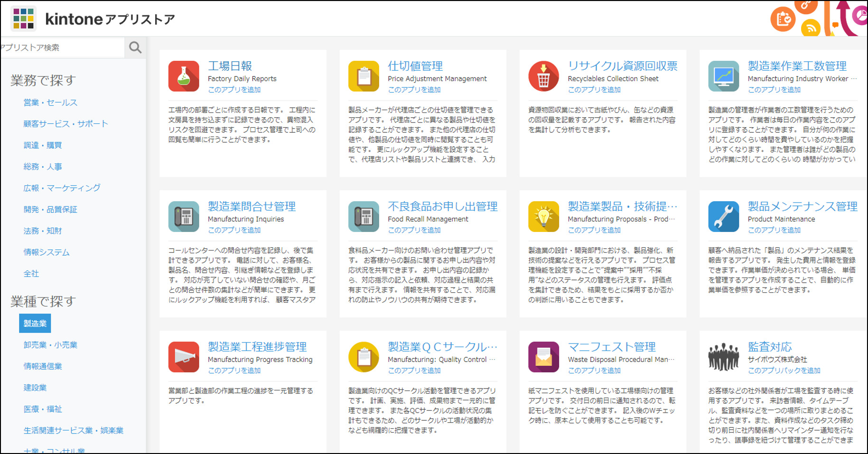Open the リサイクル資源回収票 app title
868x454 pixels.
coord(623,66)
